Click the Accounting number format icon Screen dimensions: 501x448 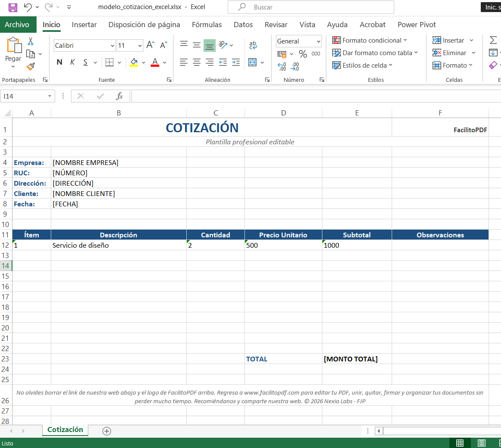pyautogui.click(x=282, y=54)
